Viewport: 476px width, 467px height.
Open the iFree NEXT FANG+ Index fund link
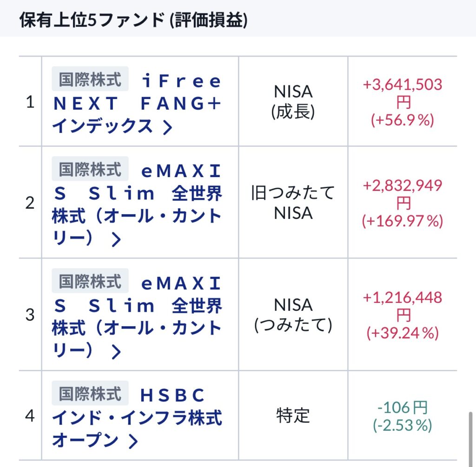click(137, 104)
